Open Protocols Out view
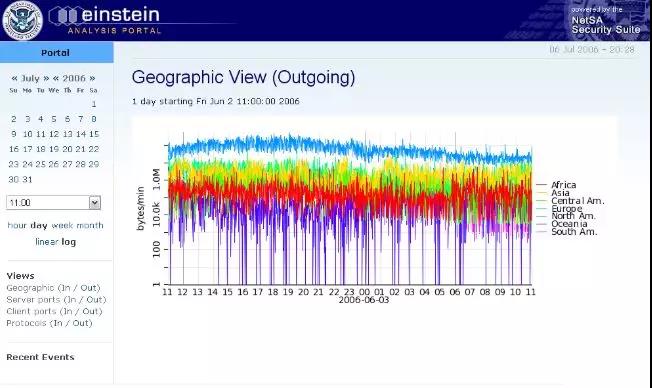Image resolution: width=652 pixels, height=388 pixels. pyautogui.click(x=82, y=323)
